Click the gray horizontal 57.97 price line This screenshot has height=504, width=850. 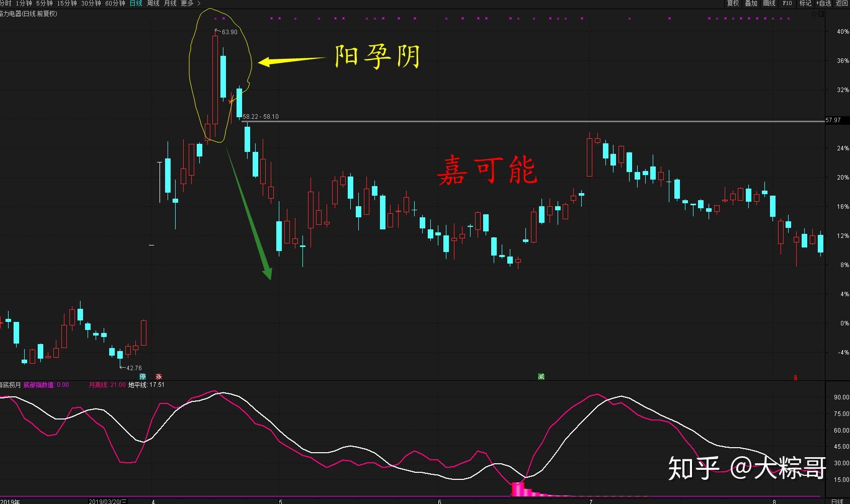pos(533,121)
